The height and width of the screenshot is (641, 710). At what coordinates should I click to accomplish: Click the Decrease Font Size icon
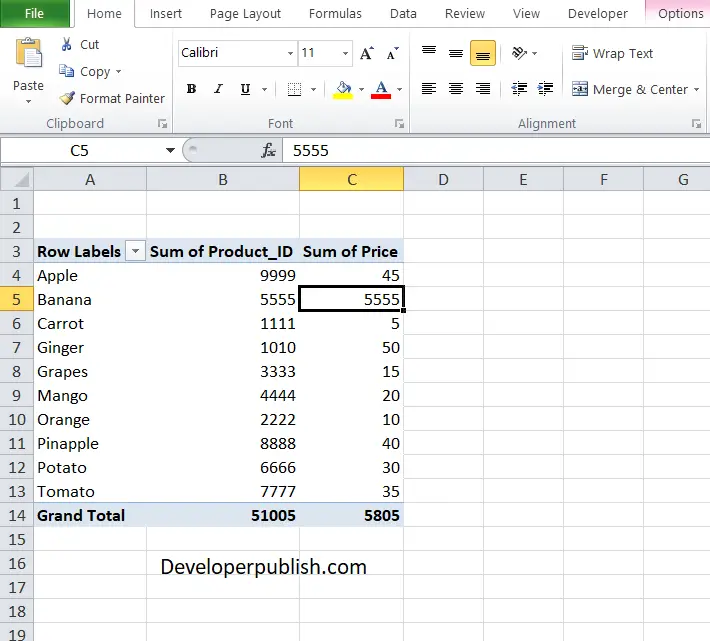(393, 53)
